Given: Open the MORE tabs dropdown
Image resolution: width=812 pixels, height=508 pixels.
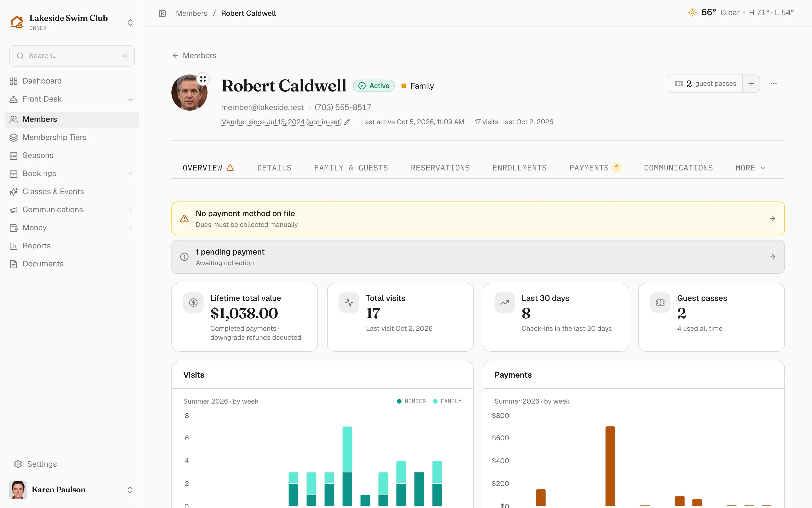Looking at the screenshot, I should [751, 168].
